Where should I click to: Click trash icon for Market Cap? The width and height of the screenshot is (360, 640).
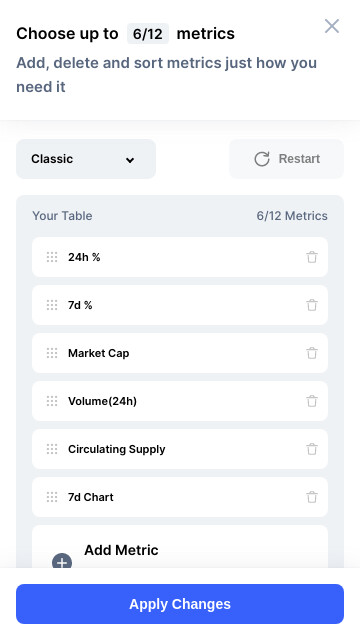pyautogui.click(x=312, y=353)
